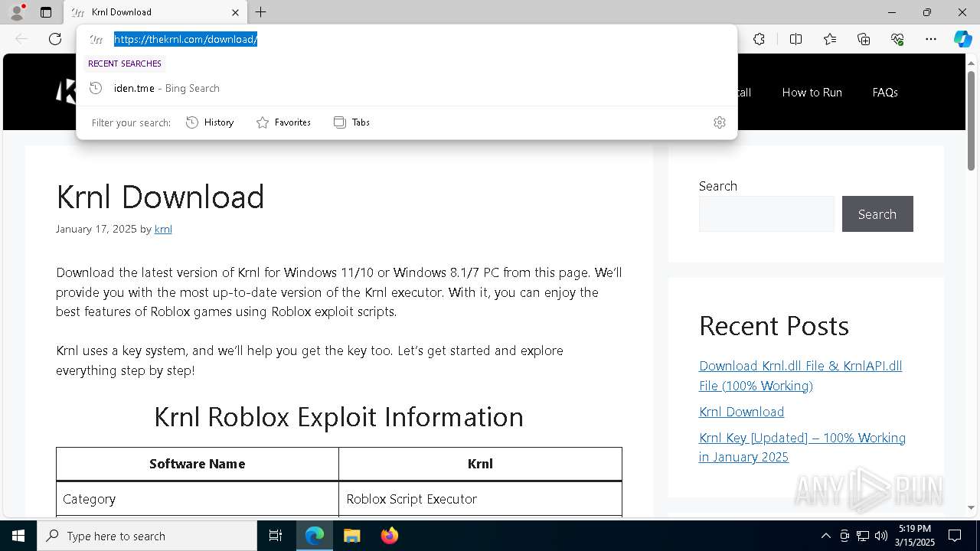Click the taskbar search box

147,536
